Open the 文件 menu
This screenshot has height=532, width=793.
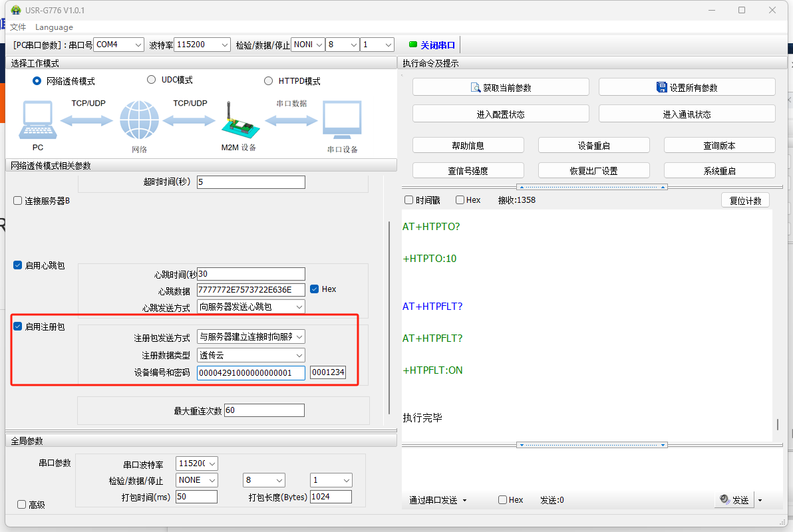point(18,27)
